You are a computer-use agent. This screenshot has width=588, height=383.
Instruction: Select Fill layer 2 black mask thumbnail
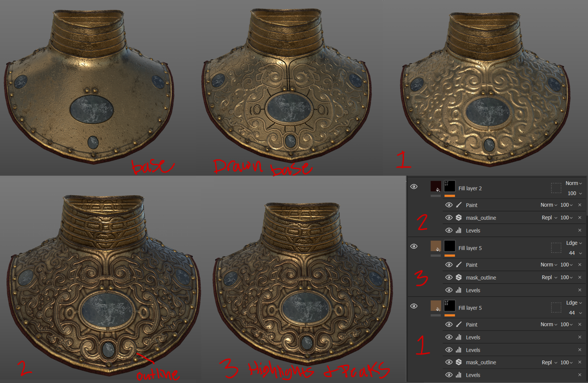[450, 186]
